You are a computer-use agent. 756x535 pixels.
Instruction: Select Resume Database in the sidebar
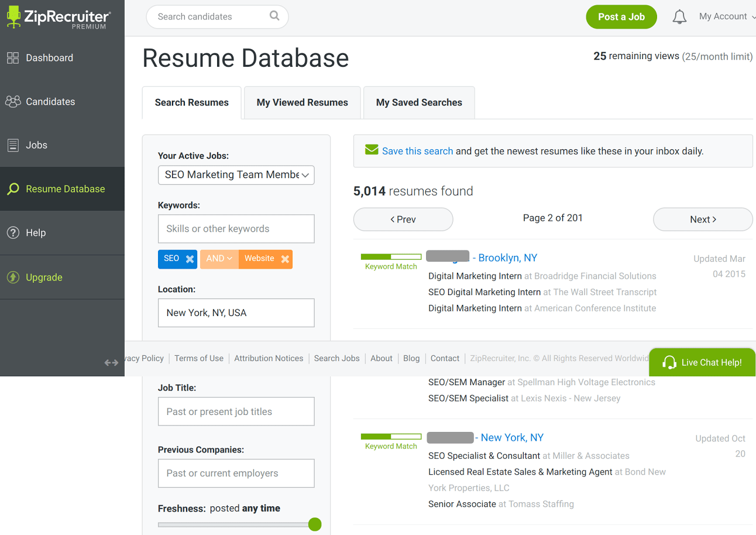pyautogui.click(x=62, y=189)
